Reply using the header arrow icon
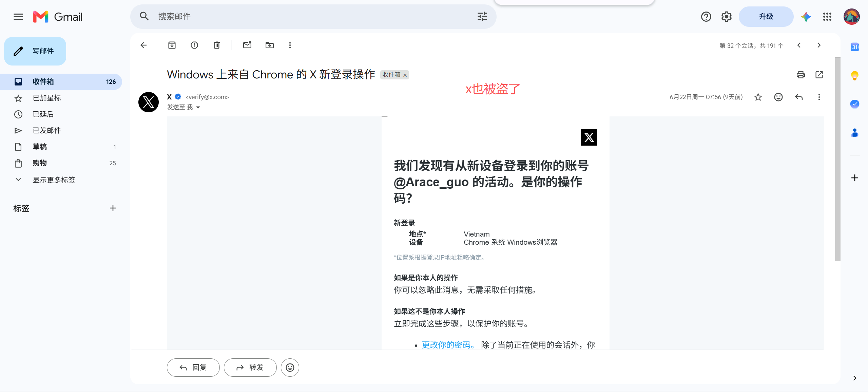Screen dimensions: 868x392 click(799, 97)
